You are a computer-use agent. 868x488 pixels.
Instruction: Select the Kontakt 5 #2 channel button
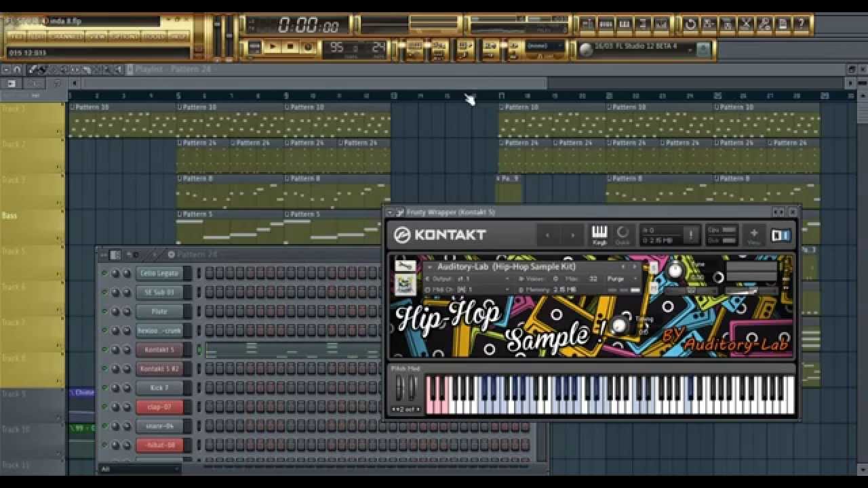(159, 369)
